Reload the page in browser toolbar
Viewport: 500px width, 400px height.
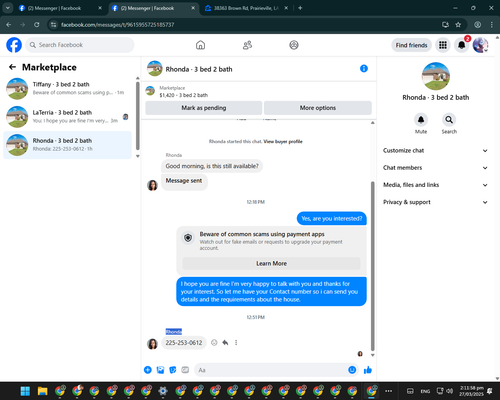click(37, 25)
